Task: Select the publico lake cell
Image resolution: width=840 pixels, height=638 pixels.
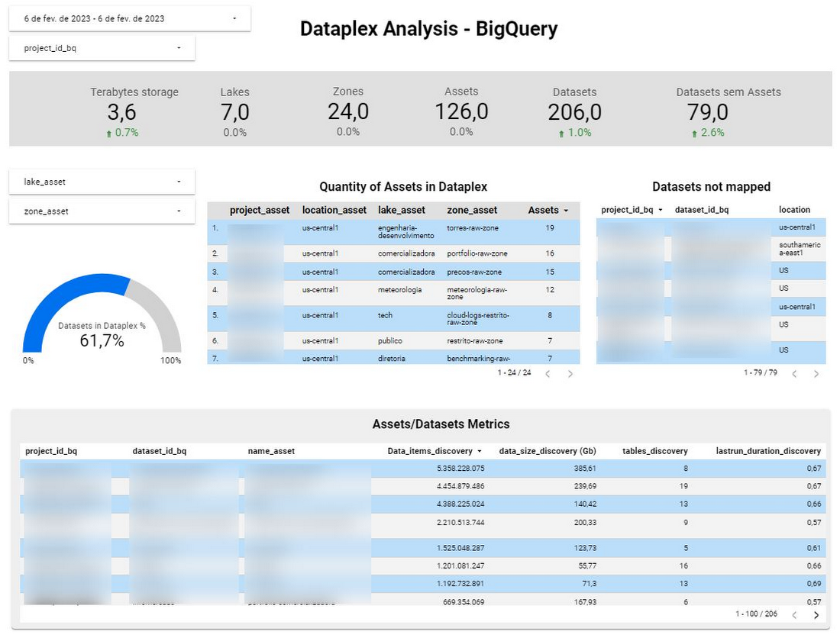Action: (x=390, y=341)
